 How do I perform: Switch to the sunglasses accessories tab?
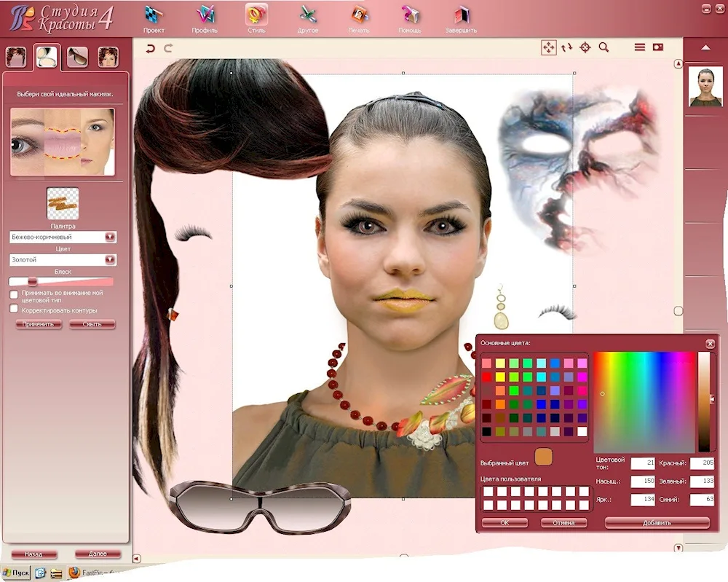(77, 56)
